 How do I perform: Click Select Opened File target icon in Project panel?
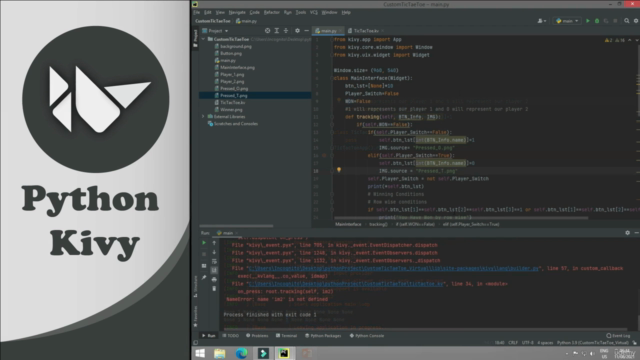pyautogui.click(x=267, y=31)
